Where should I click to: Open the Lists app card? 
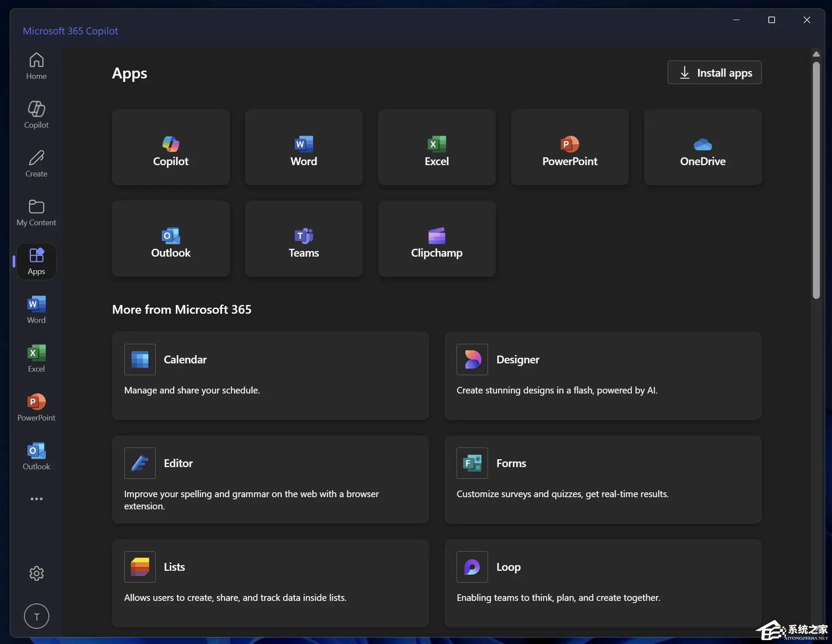270,583
